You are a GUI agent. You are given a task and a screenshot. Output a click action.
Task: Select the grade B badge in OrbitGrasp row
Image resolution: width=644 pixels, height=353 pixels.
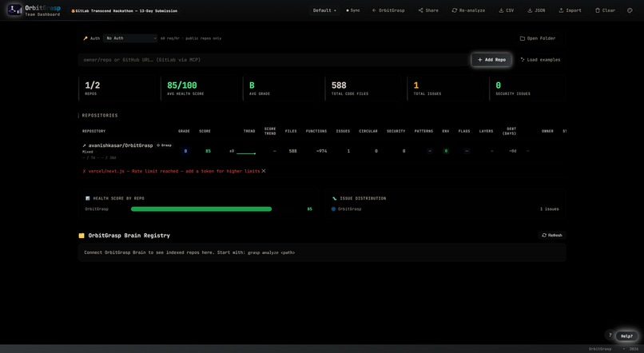[185, 151]
